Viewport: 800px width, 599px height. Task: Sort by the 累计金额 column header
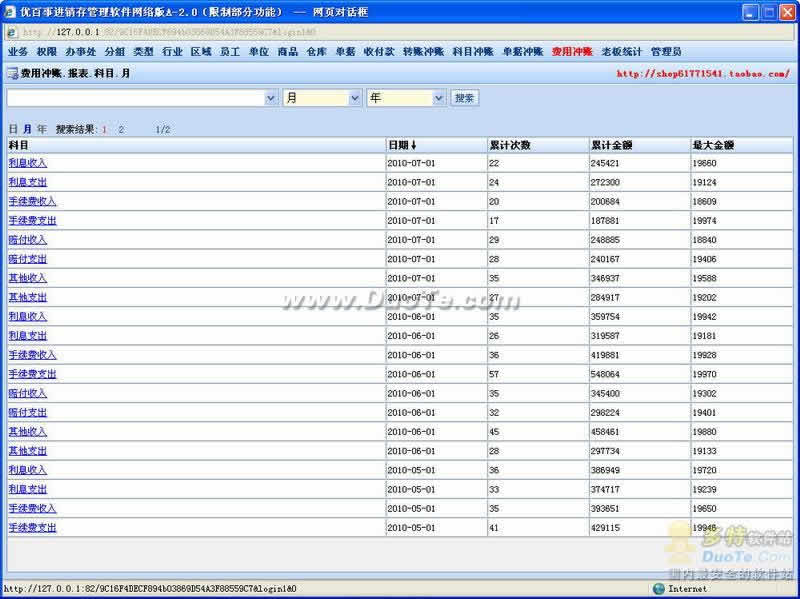pos(611,145)
